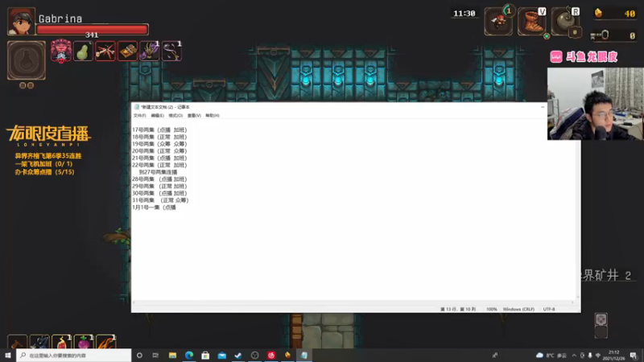644x362 pixels.
Task: Click the purple claw hand relic icon
Action: pos(150,51)
